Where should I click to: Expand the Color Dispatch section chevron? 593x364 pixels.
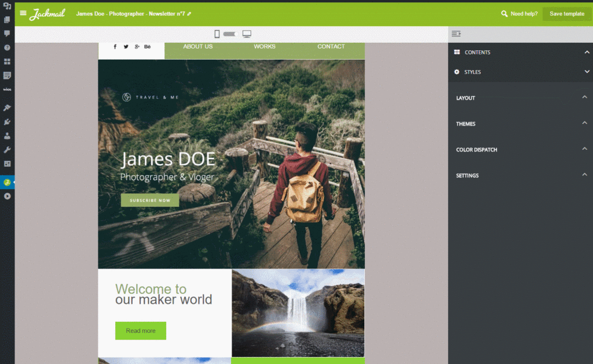point(585,149)
